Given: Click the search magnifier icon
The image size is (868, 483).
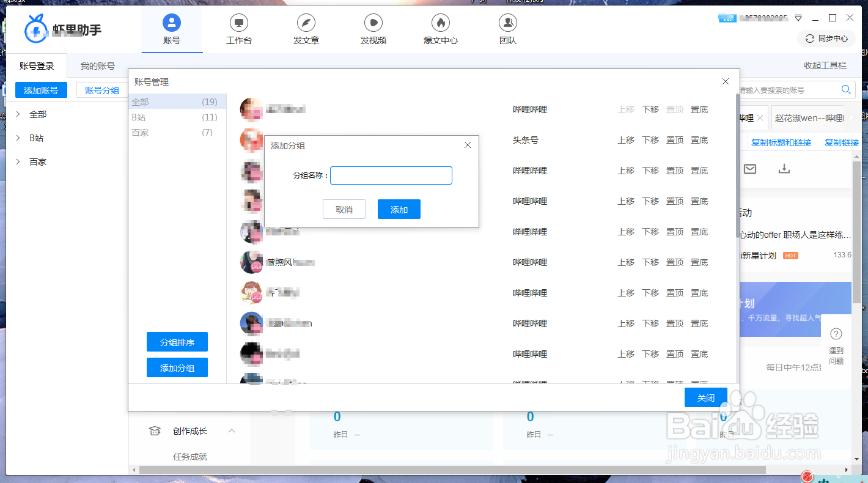Looking at the screenshot, I should pyautogui.click(x=846, y=89).
